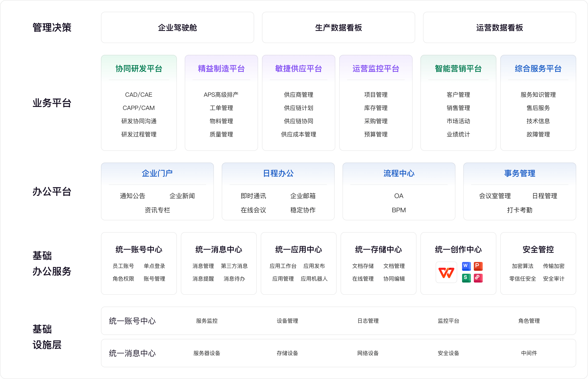Select 单点登录 in 统一账号中心 card
This screenshot has height=379, width=588.
[x=154, y=266]
